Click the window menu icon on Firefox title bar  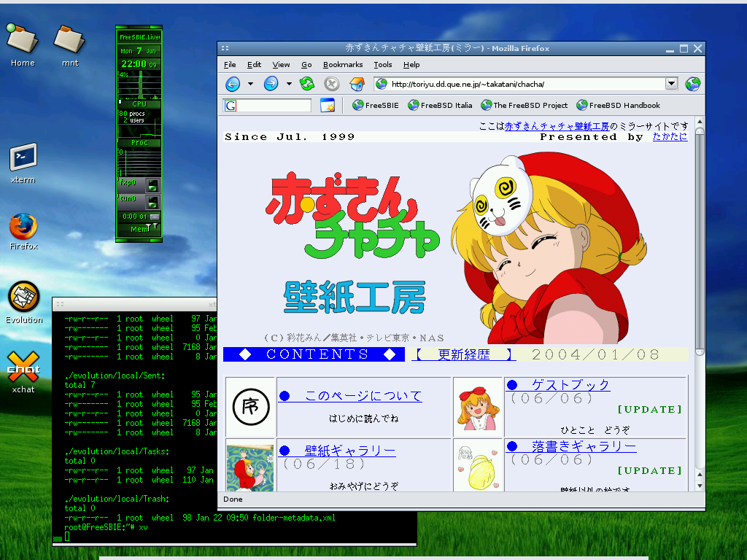tap(225, 48)
